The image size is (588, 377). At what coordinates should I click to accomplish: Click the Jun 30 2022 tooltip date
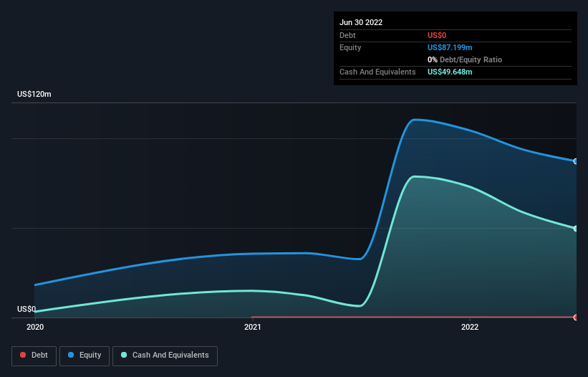(x=361, y=22)
